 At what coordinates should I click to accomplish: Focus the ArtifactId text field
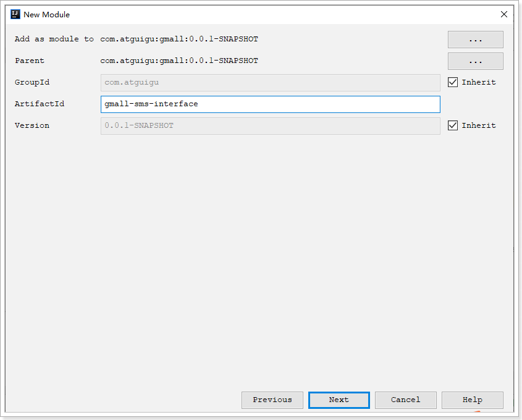click(270, 104)
